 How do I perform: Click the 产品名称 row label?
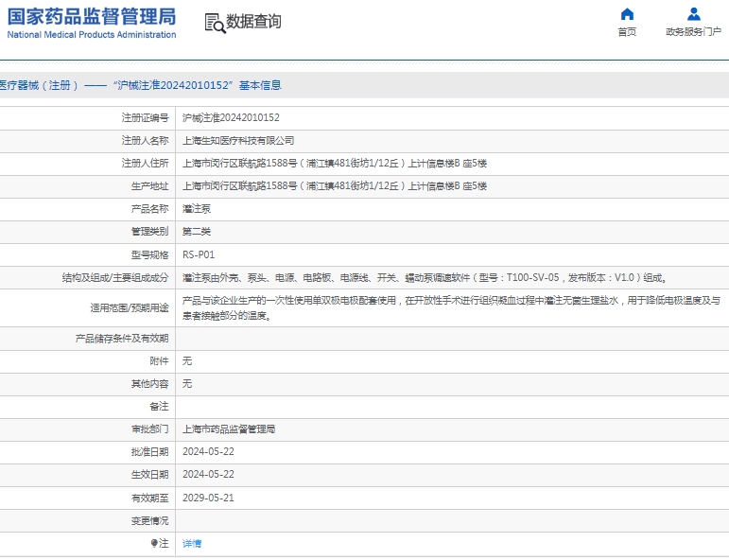[149, 209]
